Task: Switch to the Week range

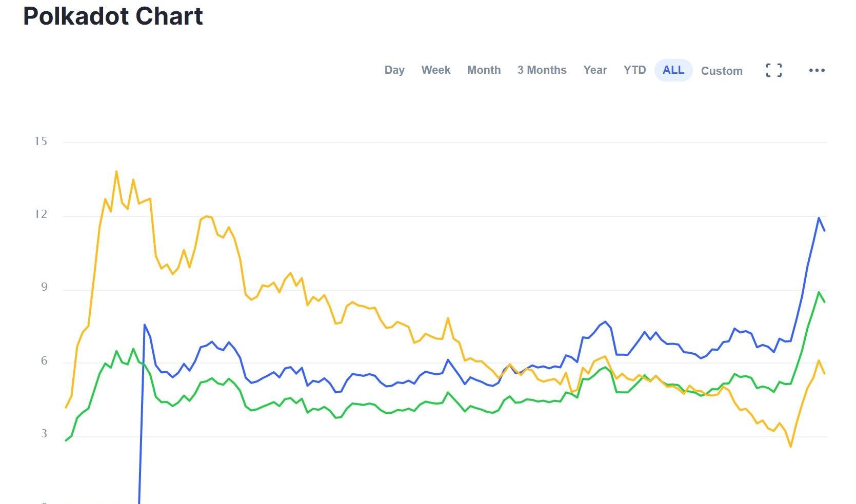Action: 435,70
